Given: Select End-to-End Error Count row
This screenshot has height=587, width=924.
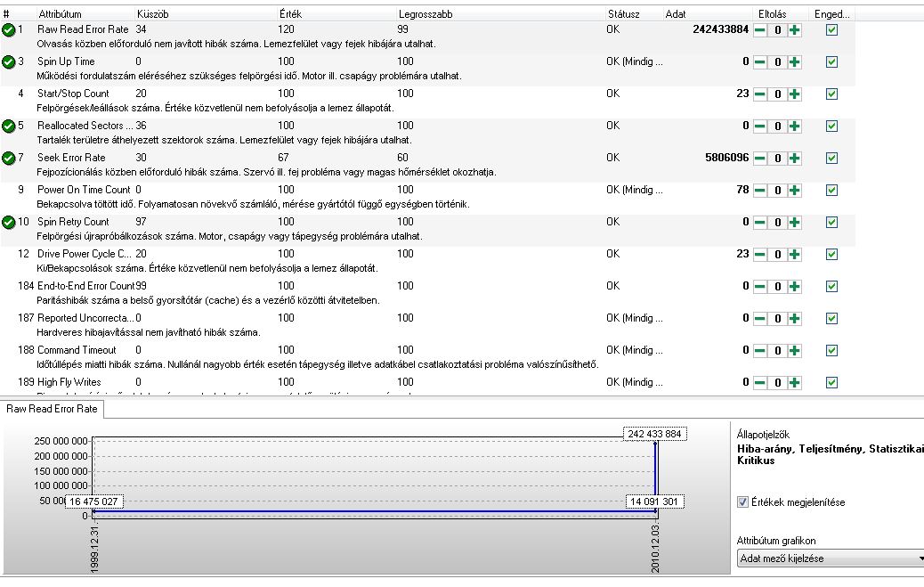Looking at the screenshot, I should pos(428,293).
